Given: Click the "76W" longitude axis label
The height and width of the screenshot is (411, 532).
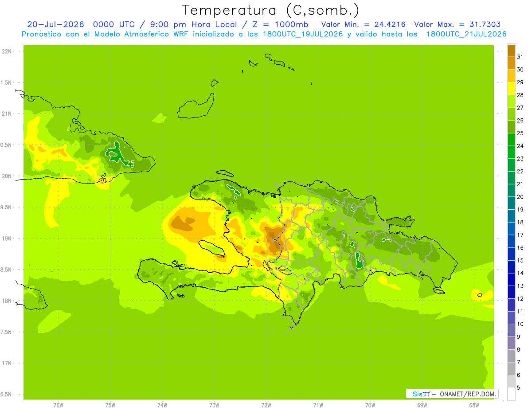Looking at the screenshot, I should coord(58,405).
